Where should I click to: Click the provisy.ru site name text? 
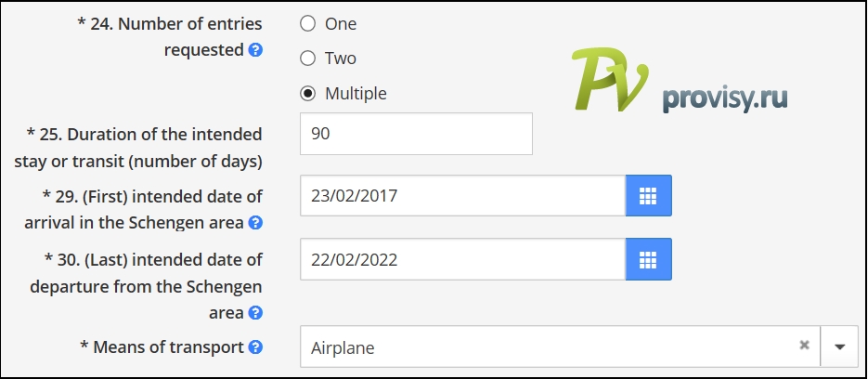click(725, 98)
